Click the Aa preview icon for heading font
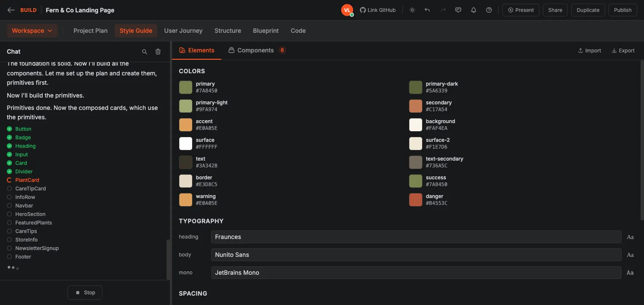This screenshot has width=644, height=305. pyautogui.click(x=630, y=237)
